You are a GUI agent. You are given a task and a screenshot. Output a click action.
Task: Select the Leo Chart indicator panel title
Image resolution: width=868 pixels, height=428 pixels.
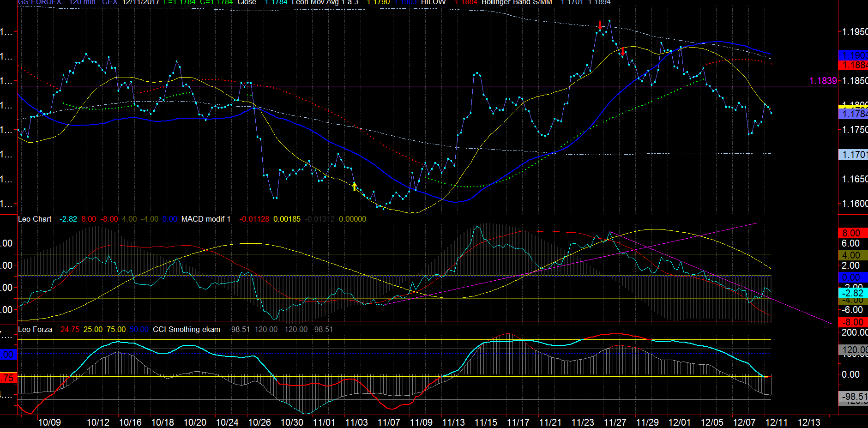click(35, 219)
